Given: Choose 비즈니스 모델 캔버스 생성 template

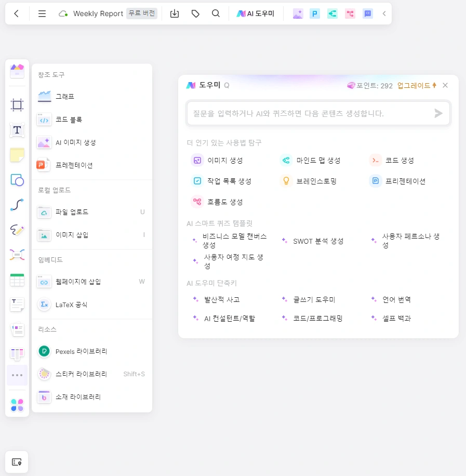Looking at the screenshot, I should (x=230, y=241).
